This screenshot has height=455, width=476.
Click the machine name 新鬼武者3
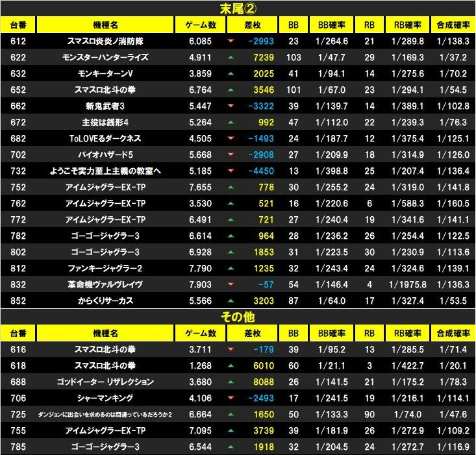click(105, 106)
